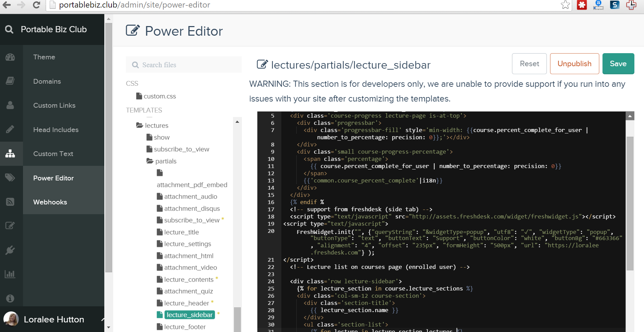Click the search magnifier icon beside Portable Biz Club

point(9,29)
